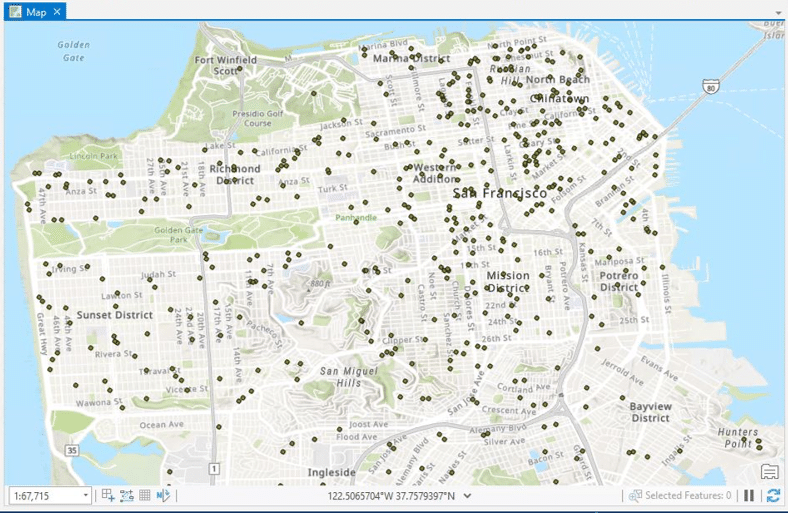This screenshot has width=788, height=513.
Task: Click the Sunset District label
Action: click(x=115, y=315)
